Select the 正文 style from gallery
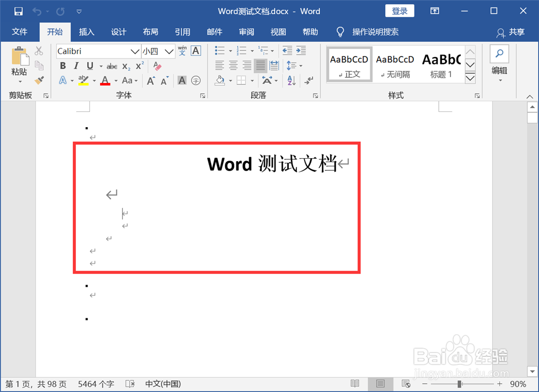Viewport: 539px width, 392px height. (x=349, y=64)
